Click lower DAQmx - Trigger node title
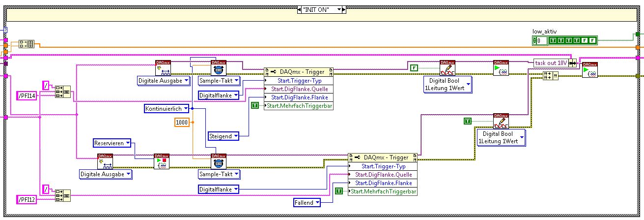Image resolution: width=644 pixels, height=220 pixels. pos(386,157)
